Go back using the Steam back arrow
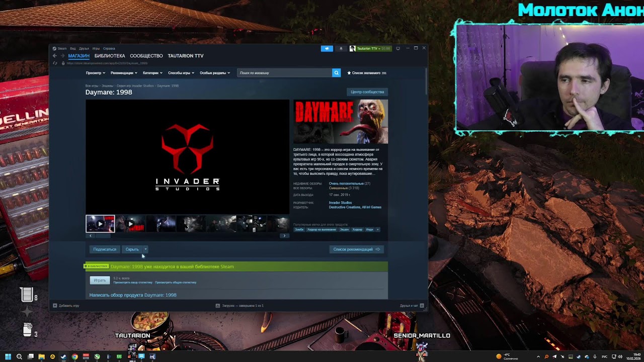This screenshot has height=362, width=644. (x=55, y=56)
